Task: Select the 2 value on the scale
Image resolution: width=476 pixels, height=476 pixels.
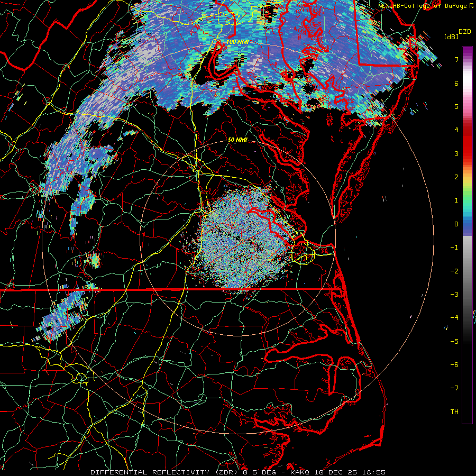Action: click(x=456, y=177)
